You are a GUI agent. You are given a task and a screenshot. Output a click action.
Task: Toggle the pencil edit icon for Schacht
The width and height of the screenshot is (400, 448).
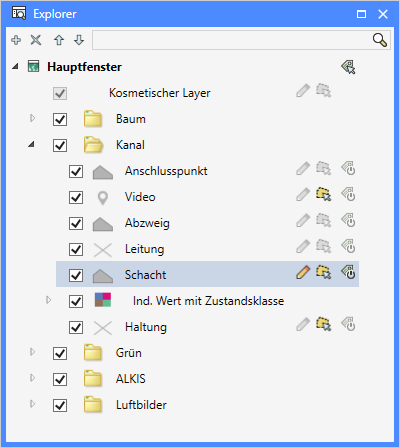click(303, 273)
